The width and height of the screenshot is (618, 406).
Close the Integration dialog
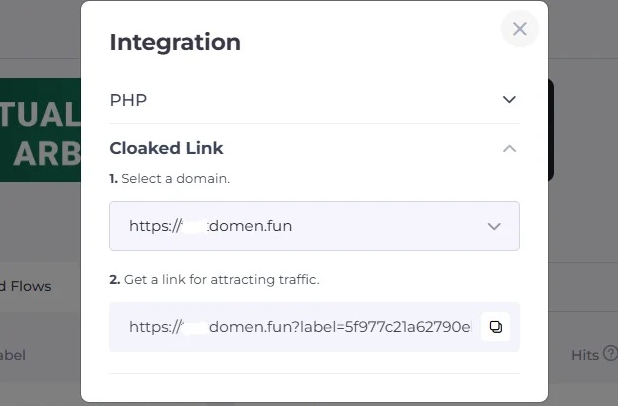click(x=519, y=29)
